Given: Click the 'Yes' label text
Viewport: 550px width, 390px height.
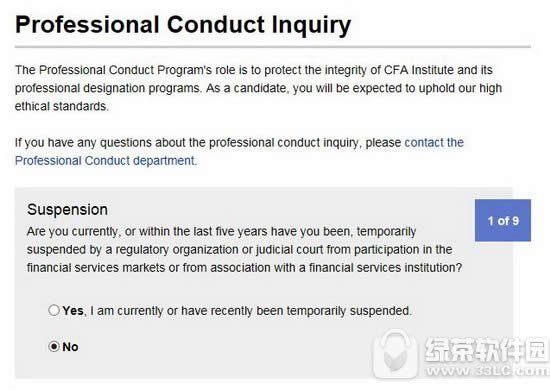Looking at the screenshot, I should [x=73, y=311].
